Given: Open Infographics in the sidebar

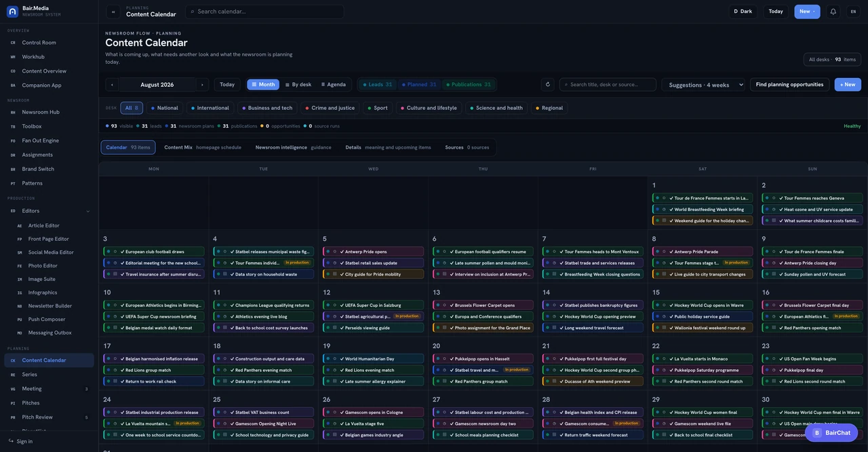Looking at the screenshot, I should (53, 293).
